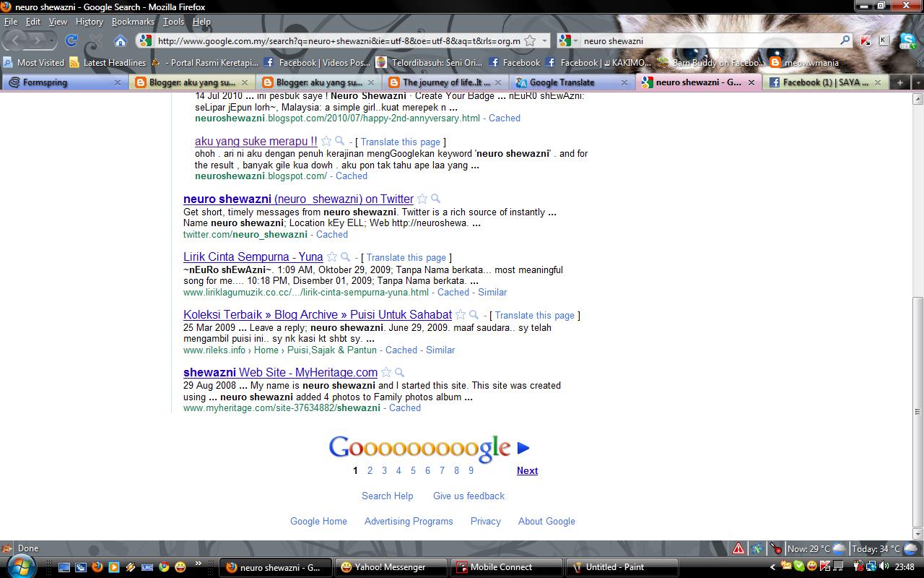Choose search engine via Google icon dropdown
The height and width of the screenshot is (578, 924).
pos(569,41)
